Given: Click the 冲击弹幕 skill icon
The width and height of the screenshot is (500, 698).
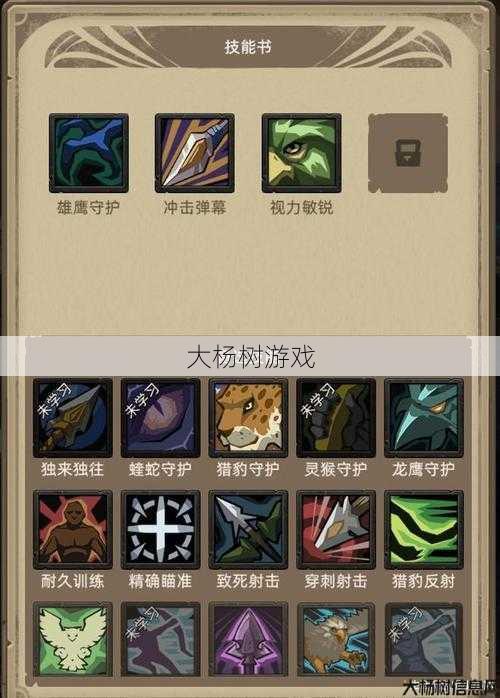Looking at the screenshot, I should (x=195, y=153).
